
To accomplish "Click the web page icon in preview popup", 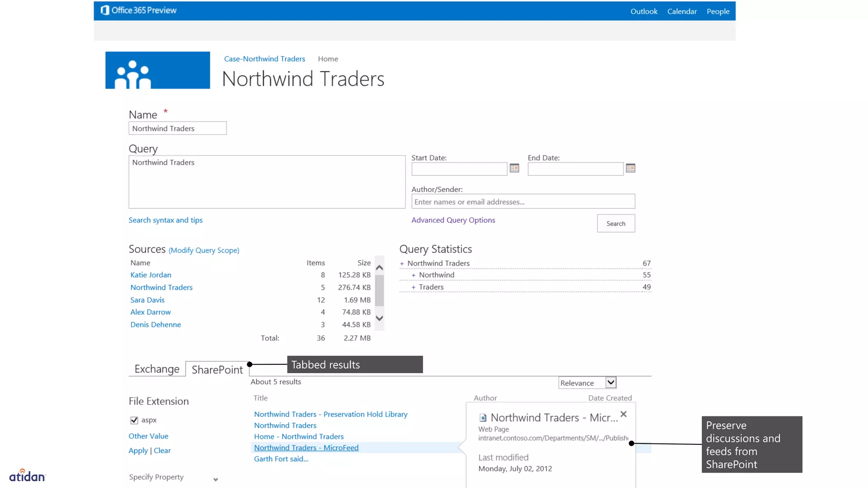I will (x=483, y=418).
